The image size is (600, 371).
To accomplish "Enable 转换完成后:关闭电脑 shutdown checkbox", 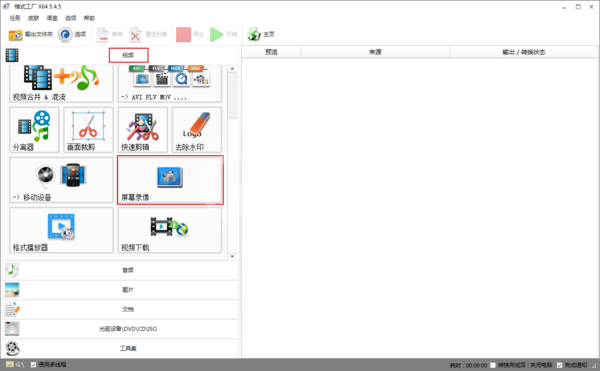I will click(x=493, y=365).
